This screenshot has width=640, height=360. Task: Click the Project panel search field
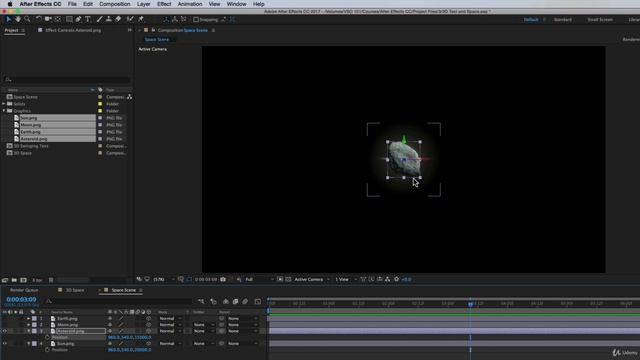67,80
